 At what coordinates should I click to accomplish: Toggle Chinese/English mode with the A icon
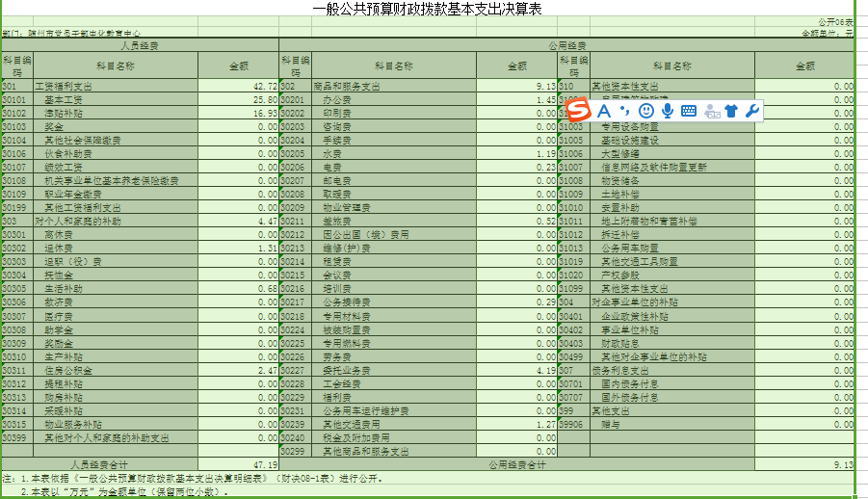[605, 111]
